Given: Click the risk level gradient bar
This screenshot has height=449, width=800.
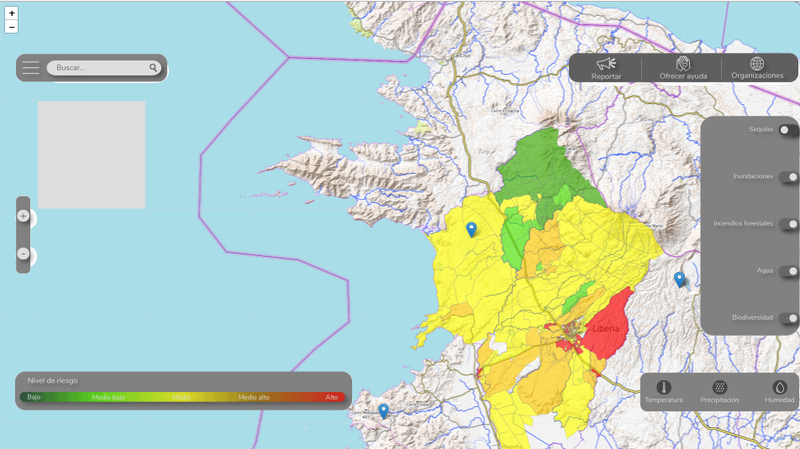Looking at the screenshot, I should [183, 397].
